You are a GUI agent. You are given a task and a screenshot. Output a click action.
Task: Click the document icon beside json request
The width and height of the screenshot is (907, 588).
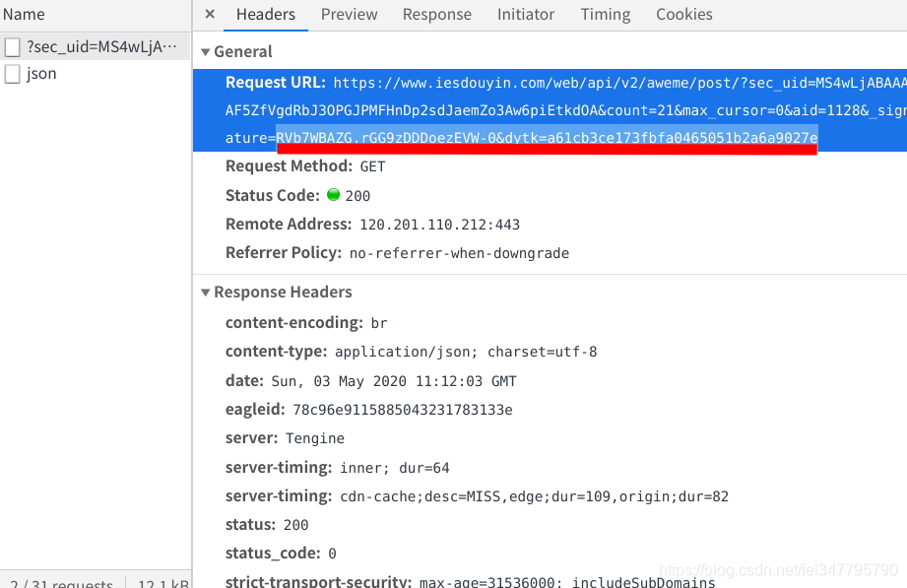pos(12,74)
